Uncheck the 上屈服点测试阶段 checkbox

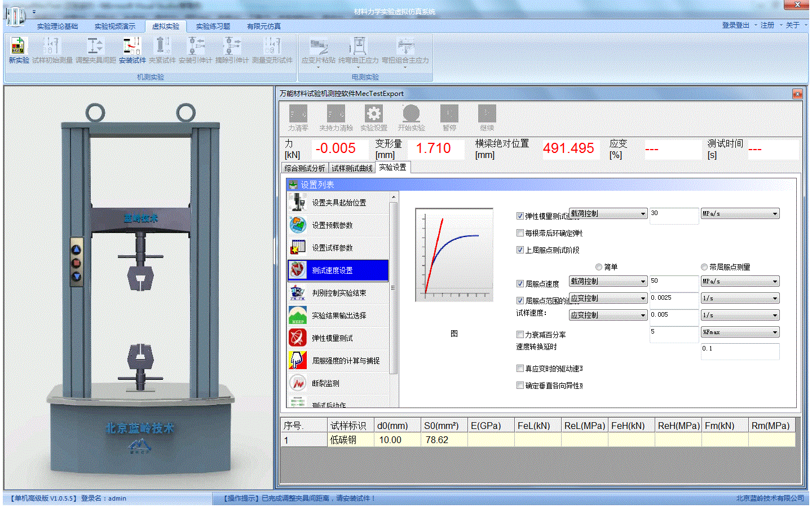click(x=520, y=250)
